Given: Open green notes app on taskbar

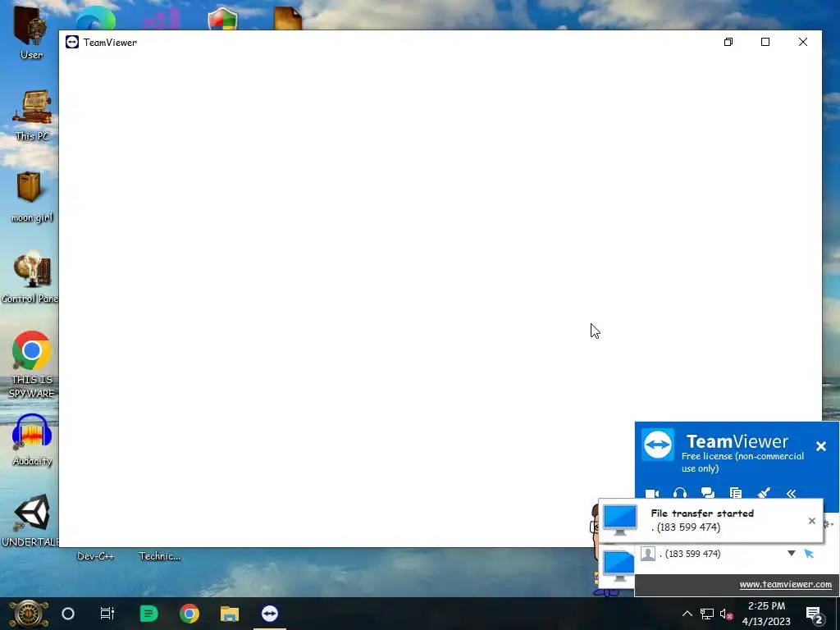Looking at the screenshot, I should coord(148,614).
